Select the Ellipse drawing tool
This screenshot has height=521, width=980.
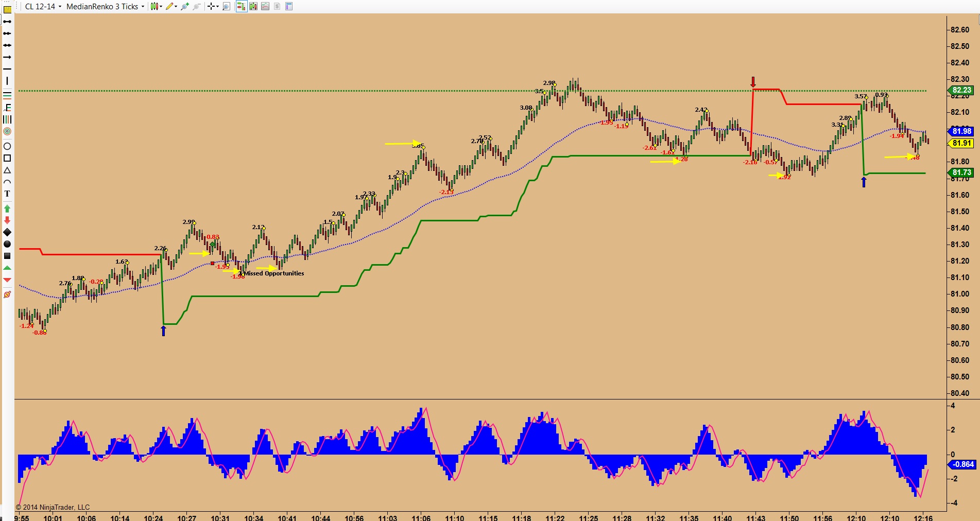[x=7, y=146]
